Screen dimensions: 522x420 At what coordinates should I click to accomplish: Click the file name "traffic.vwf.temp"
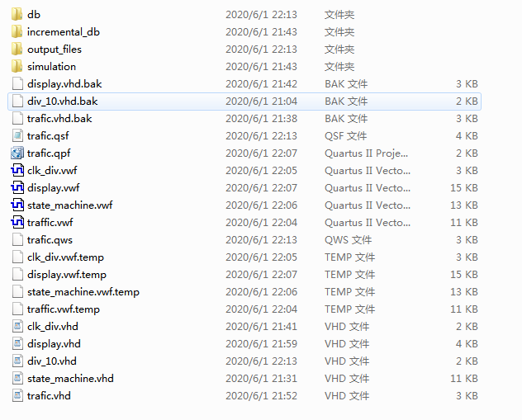tap(64, 309)
